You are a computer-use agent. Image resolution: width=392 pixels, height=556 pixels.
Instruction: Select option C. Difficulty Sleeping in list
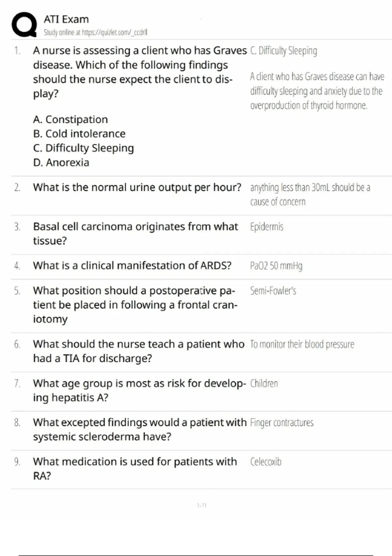(x=83, y=148)
